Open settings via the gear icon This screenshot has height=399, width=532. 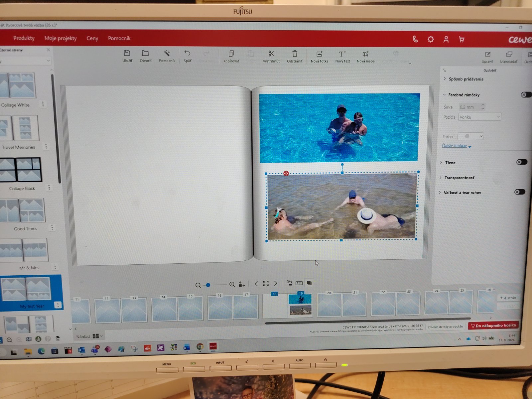[x=431, y=39]
